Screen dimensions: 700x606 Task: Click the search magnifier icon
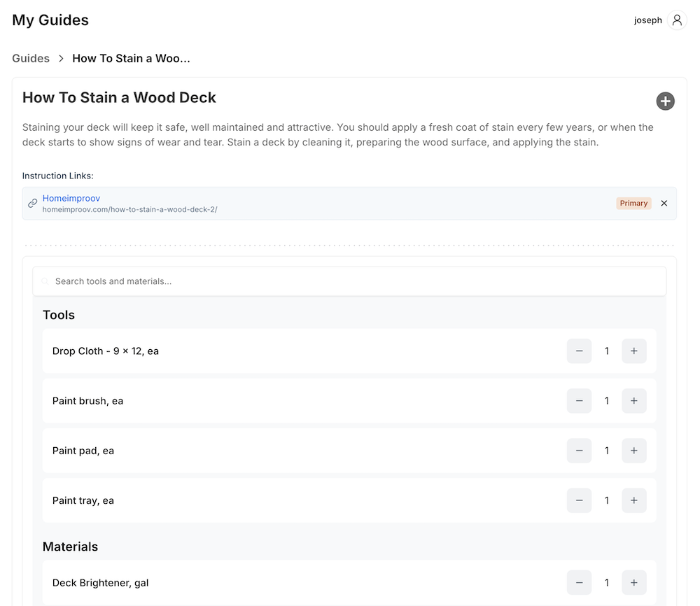click(x=45, y=281)
